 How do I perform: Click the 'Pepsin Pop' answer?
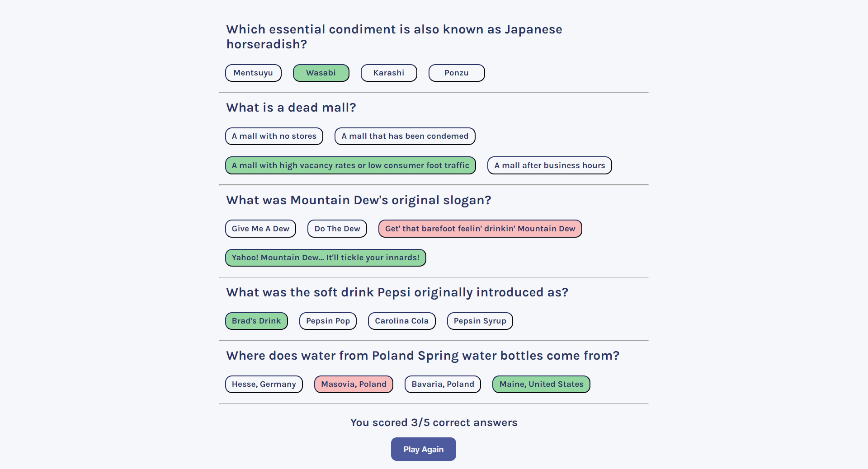point(328,321)
